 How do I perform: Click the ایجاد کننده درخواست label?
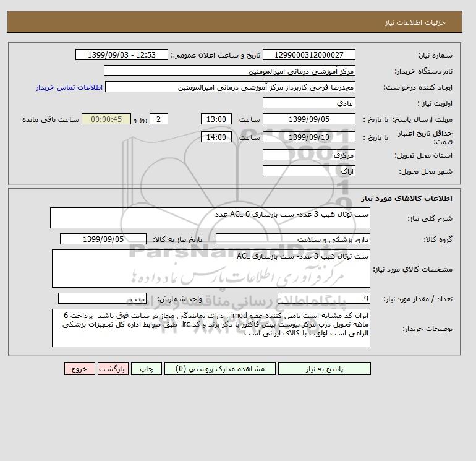tap(418, 87)
